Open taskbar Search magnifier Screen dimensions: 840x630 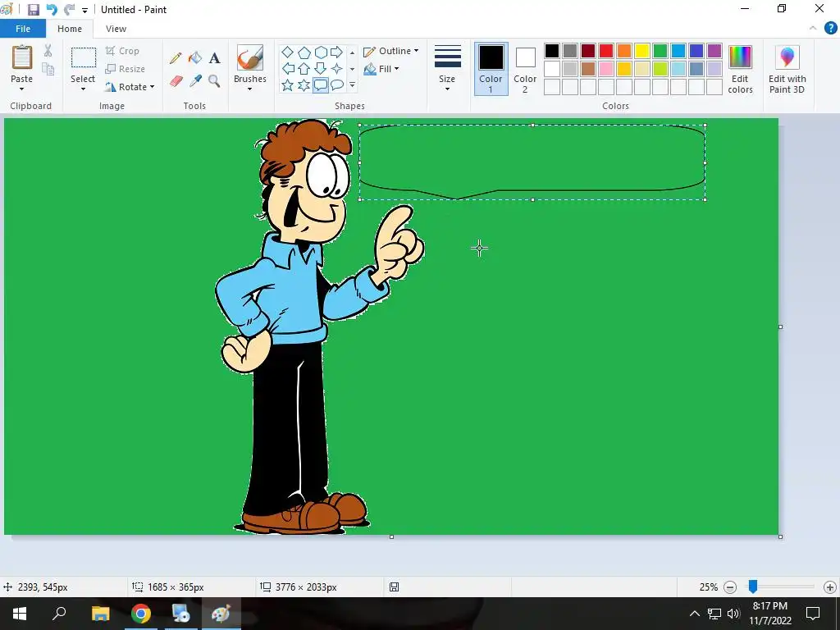[59, 614]
